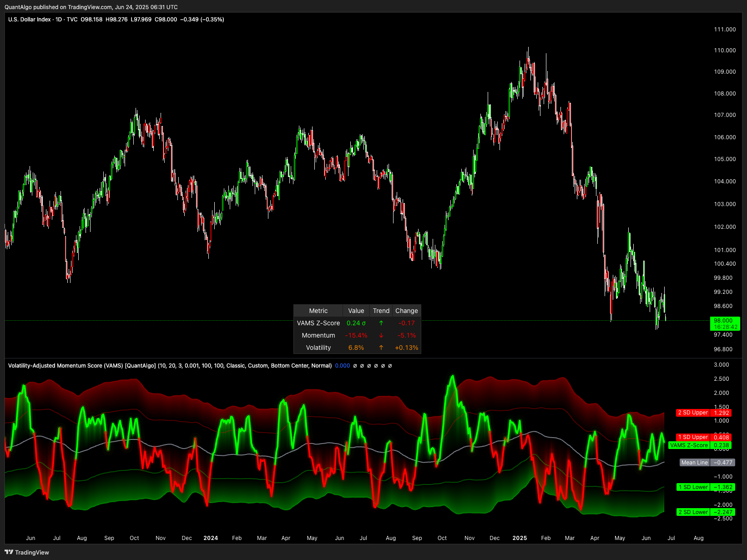
Task: Click the +0.13% change cell
Action: 407,348
